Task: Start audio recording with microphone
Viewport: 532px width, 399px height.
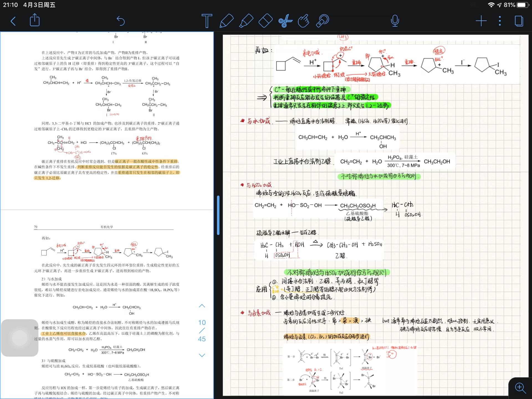Action: click(x=395, y=21)
